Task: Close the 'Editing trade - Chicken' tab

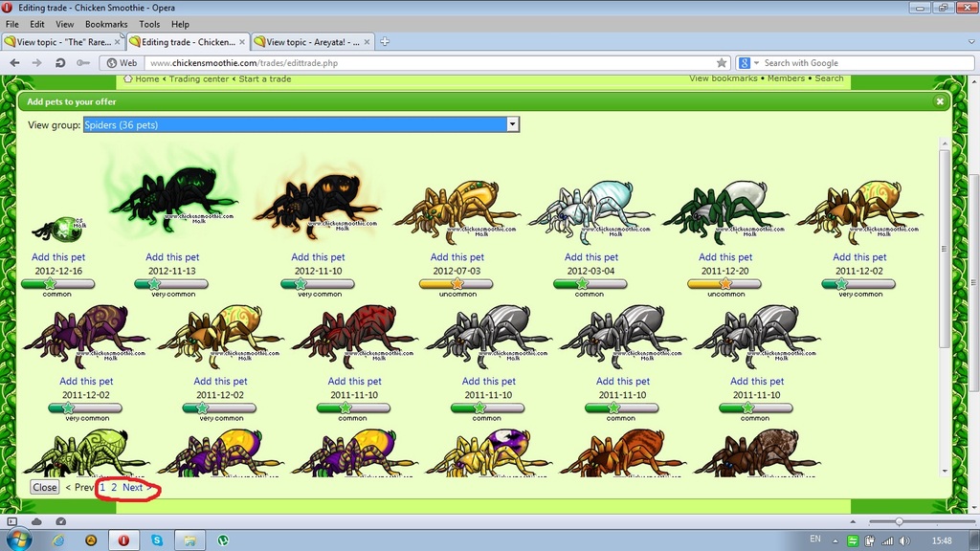Action: (242, 42)
